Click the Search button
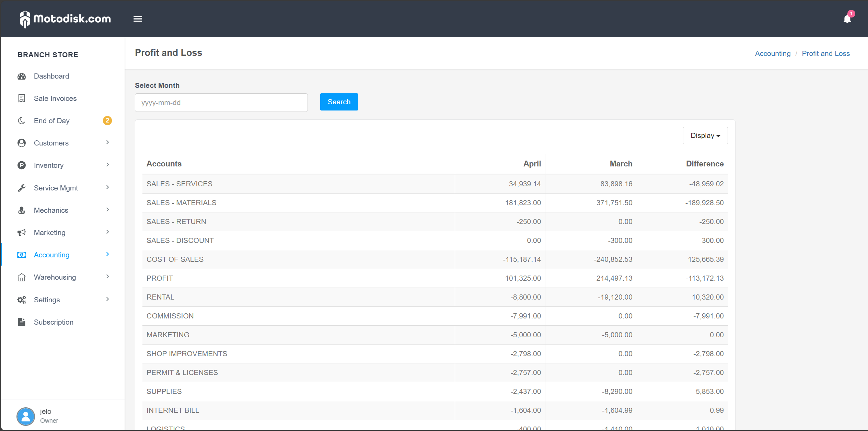The width and height of the screenshot is (868, 431). (339, 102)
